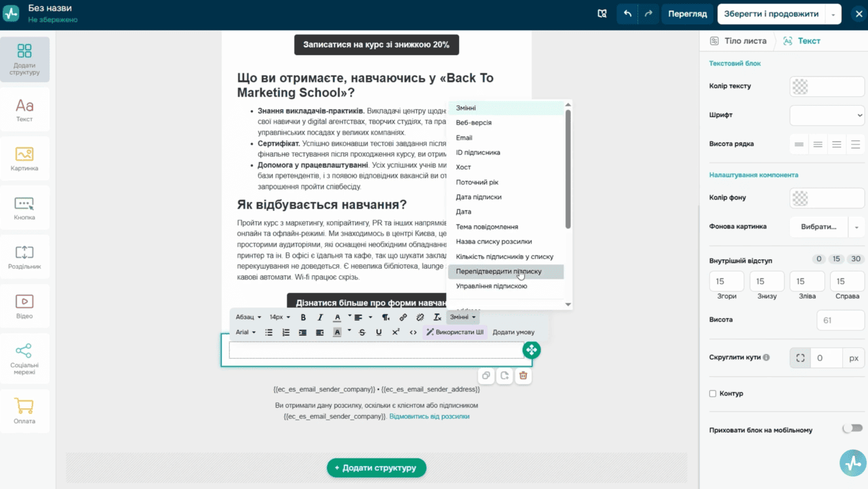Open source code view icon
This screenshot has height=489, width=868.
[x=413, y=332]
